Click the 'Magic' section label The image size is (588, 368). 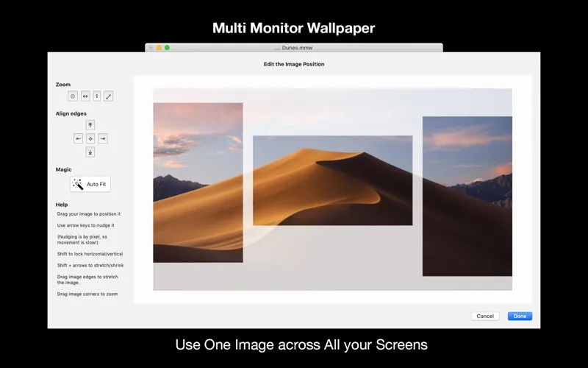pyautogui.click(x=63, y=169)
